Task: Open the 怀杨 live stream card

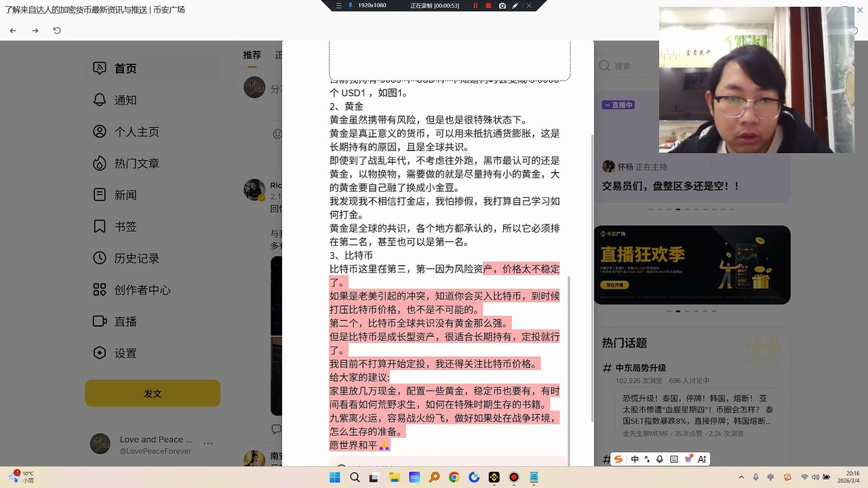Action: pos(692,147)
